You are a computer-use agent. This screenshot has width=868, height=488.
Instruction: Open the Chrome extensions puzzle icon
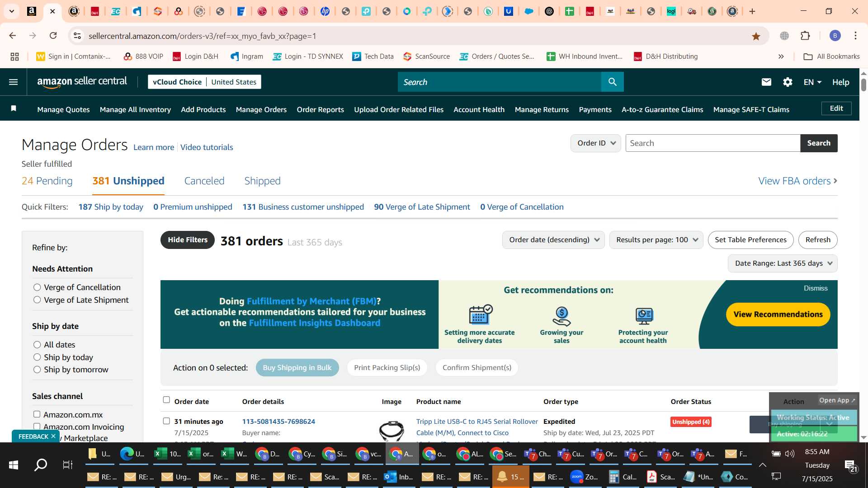[805, 36]
